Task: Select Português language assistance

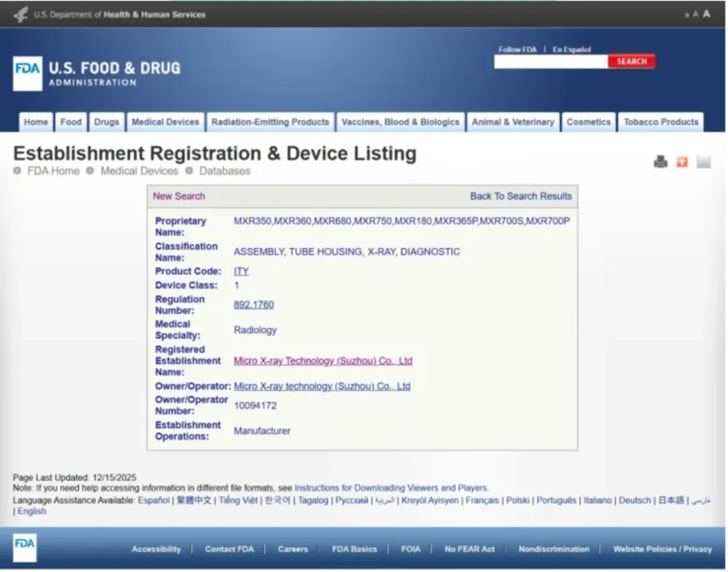Action: click(x=556, y=500)
